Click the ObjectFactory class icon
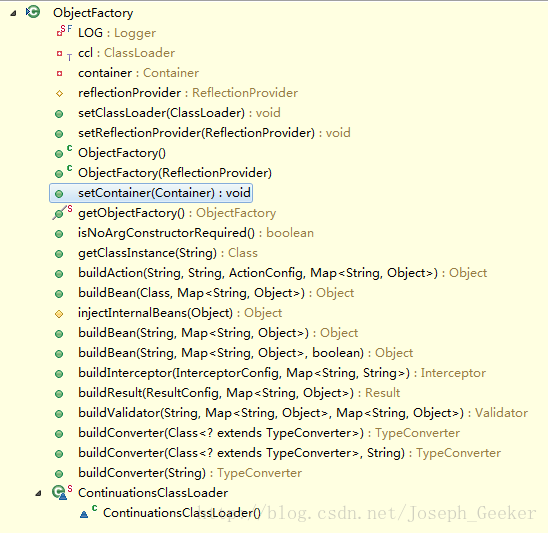 (33, 12)
